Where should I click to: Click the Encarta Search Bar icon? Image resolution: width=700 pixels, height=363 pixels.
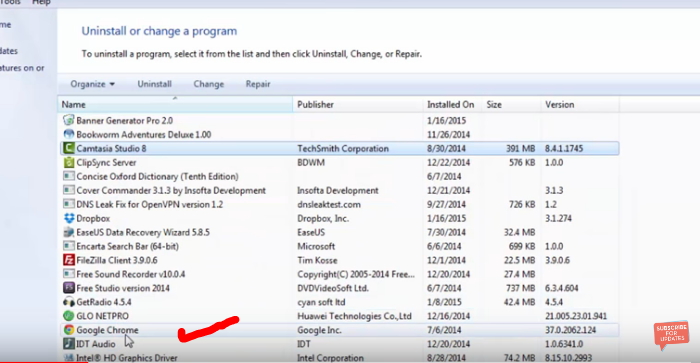click(68, 246)
